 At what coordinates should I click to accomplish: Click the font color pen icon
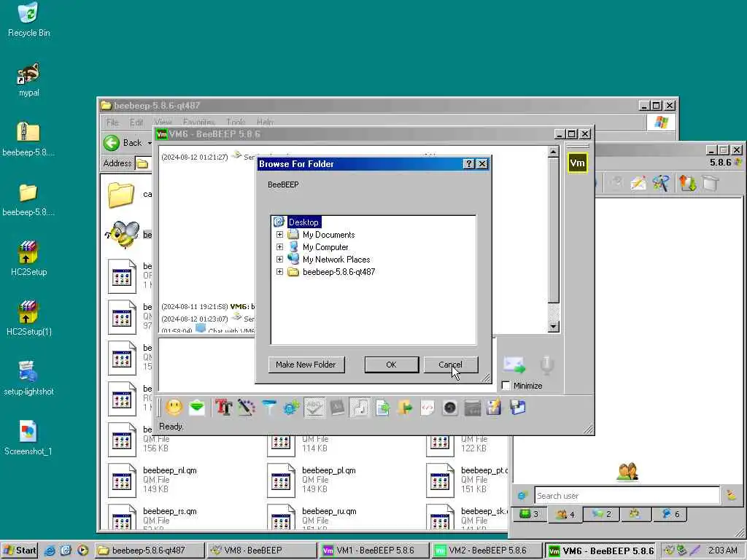coord(247,408)
